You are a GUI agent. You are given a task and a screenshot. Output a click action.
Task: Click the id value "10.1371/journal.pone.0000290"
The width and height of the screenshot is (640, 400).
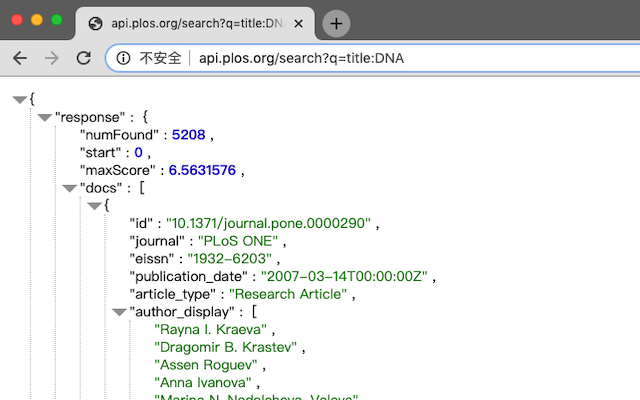pyautogui.click(x=268, y=223)
